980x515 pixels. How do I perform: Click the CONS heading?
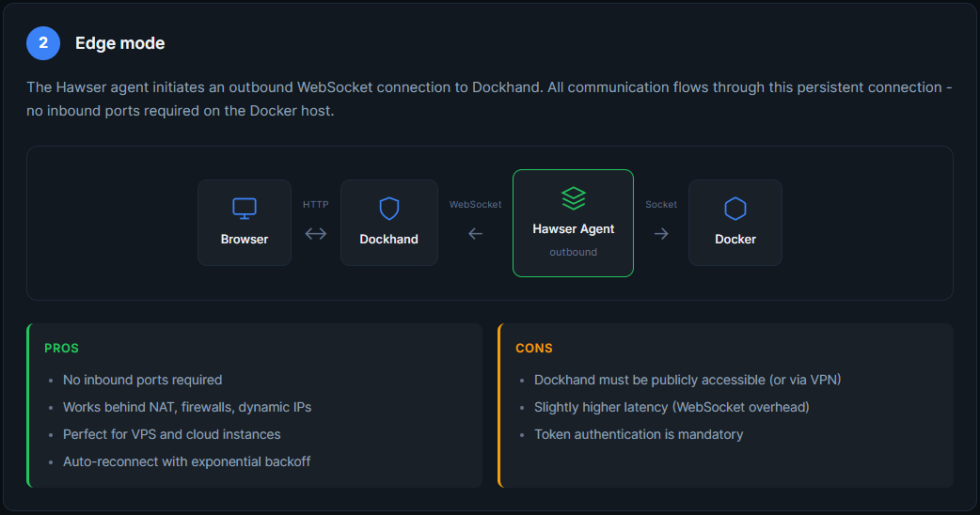click(x=533, y=348)
